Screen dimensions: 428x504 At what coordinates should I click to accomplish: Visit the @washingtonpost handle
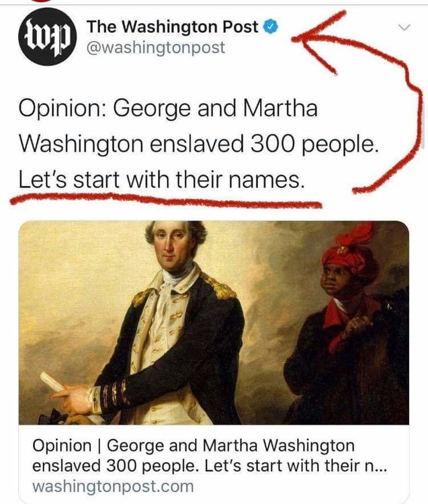click(x=155, y=48)
